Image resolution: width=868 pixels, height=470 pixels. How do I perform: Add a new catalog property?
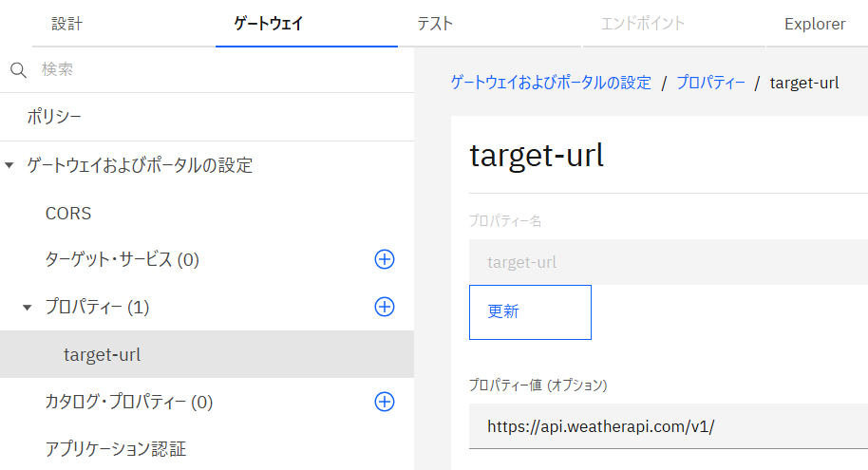click(385, 402)
